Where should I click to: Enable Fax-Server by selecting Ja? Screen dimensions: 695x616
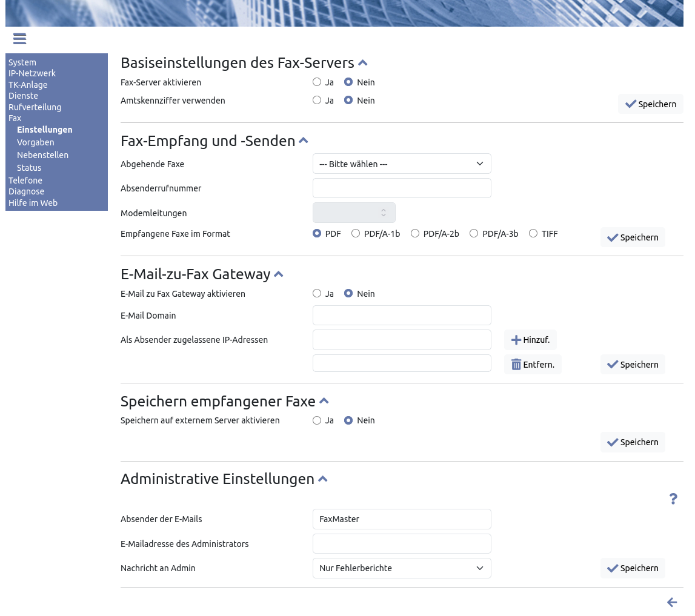tap(317, 82)
